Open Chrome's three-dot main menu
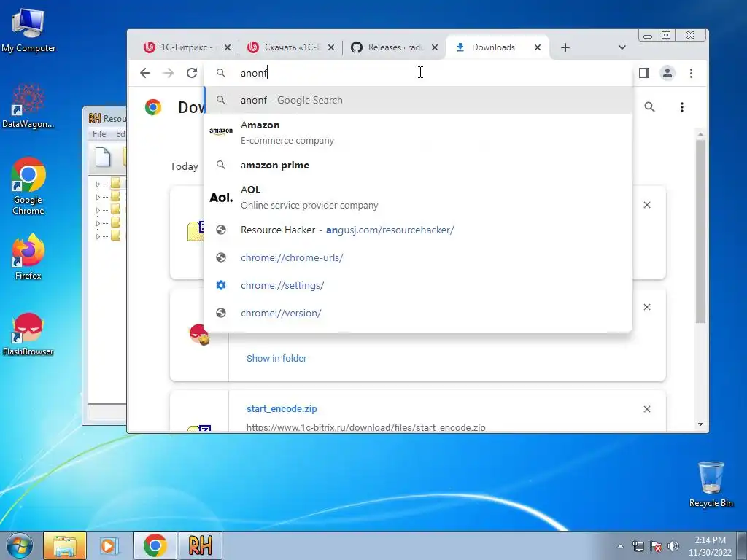The image size is (747, 560). (x=692, y=73)
